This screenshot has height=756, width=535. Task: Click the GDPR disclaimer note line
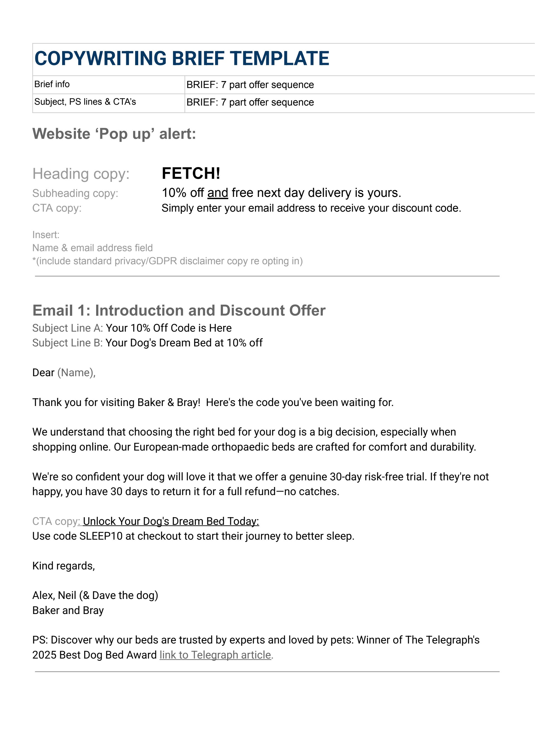[x=167, y=261]
